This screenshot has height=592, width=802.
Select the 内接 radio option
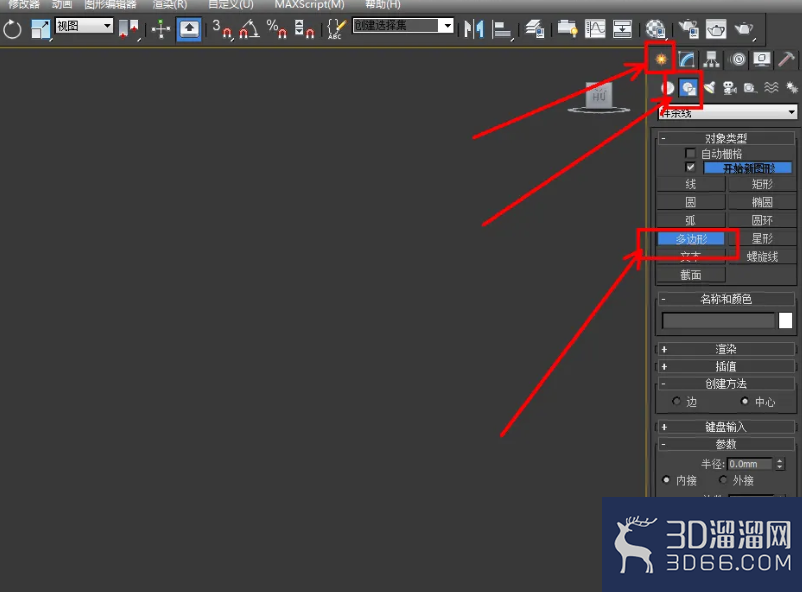tap(666, 480)
